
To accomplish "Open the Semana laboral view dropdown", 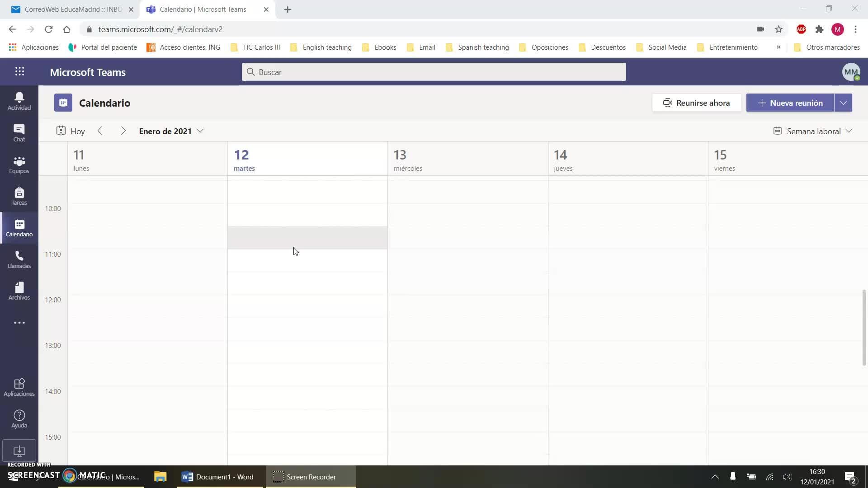I will (x=813, y=131).
